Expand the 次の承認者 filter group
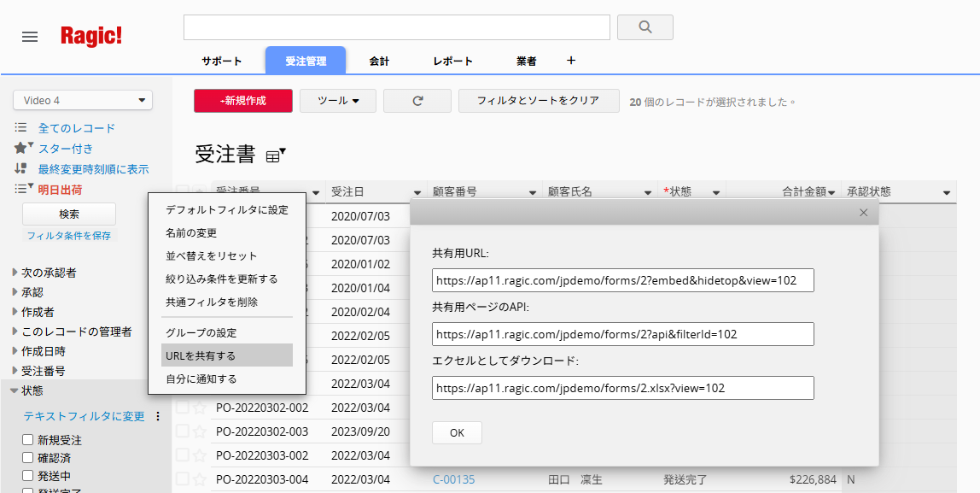980x493 pixels. tap(15, 273)
